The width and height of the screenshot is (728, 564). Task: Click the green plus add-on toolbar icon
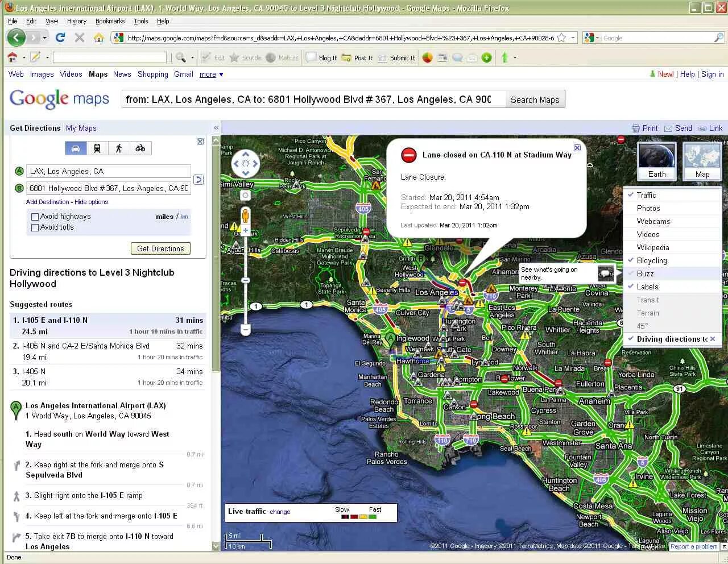tap(486, 57)
